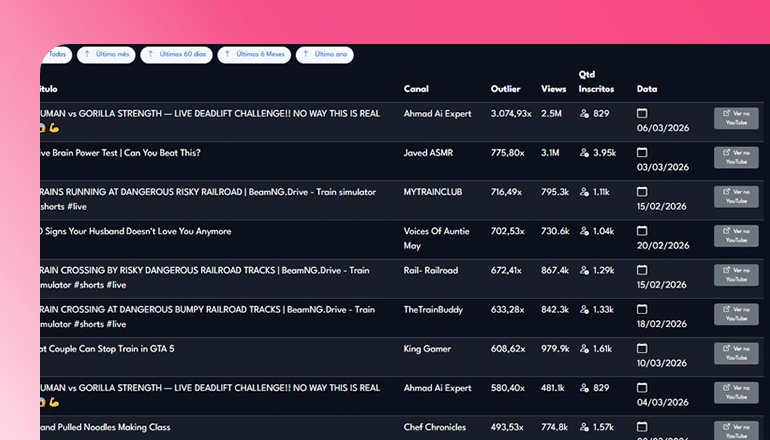Click views value 979.9k
The width and height of the screenshot is (770, 440).
point(555,349)
